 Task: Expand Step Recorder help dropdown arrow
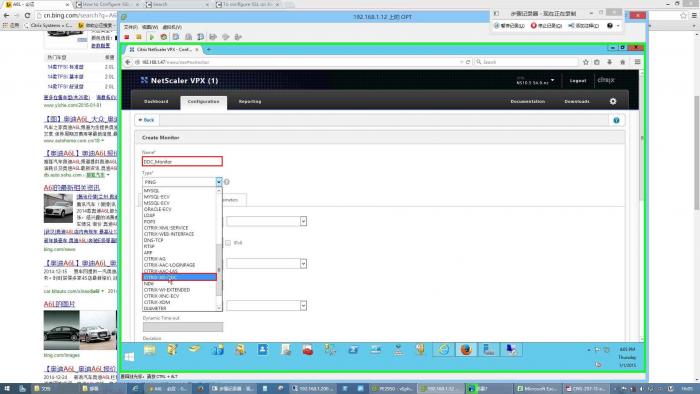tap(618, 26)
